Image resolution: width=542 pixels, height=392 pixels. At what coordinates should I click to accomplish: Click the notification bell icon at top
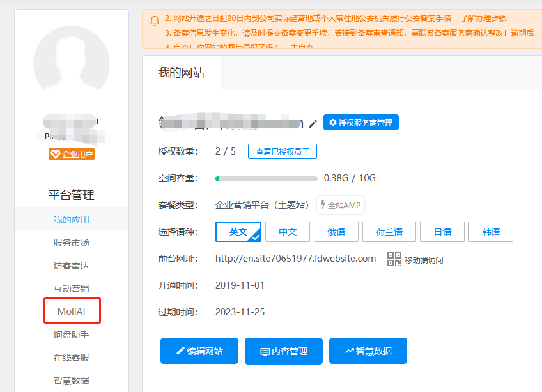tap(154, 20)
